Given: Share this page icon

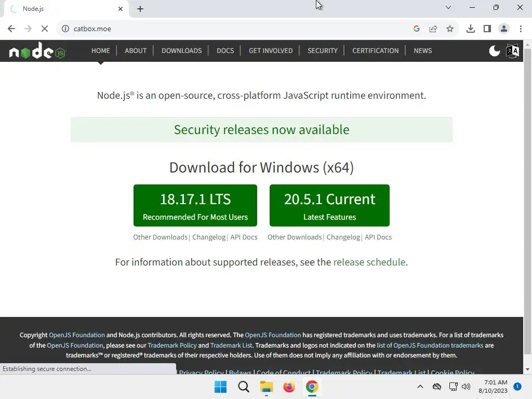Looking at the screenshot, I should coord(433,29).
